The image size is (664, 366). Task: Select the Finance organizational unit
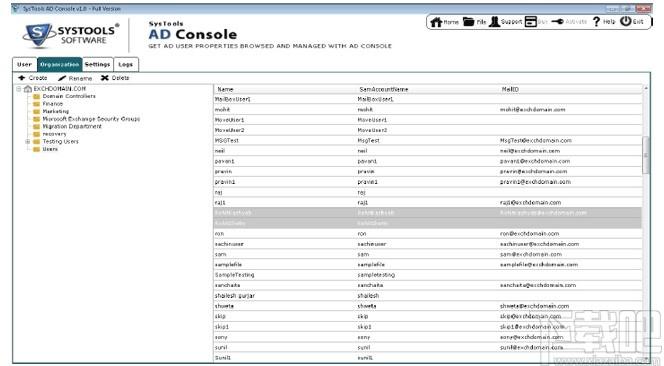[53, 104]
